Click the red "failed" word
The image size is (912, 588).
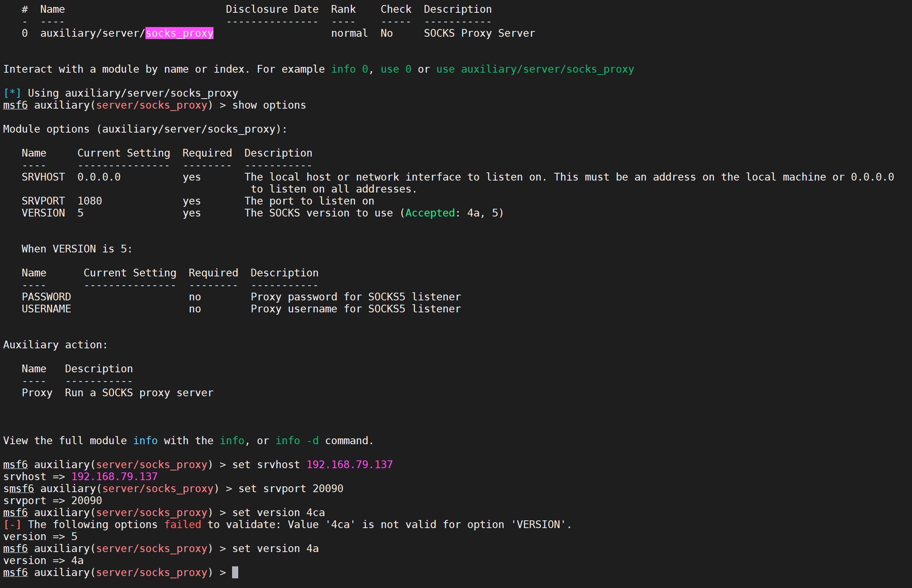click(x=183, y=525)
